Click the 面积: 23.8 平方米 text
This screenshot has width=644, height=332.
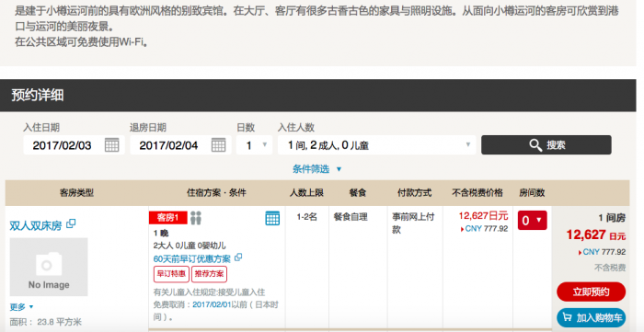point(46,322)
